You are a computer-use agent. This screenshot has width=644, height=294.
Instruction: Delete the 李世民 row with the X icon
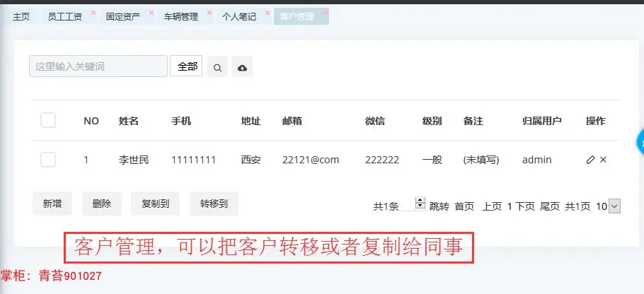pos(603,160)
